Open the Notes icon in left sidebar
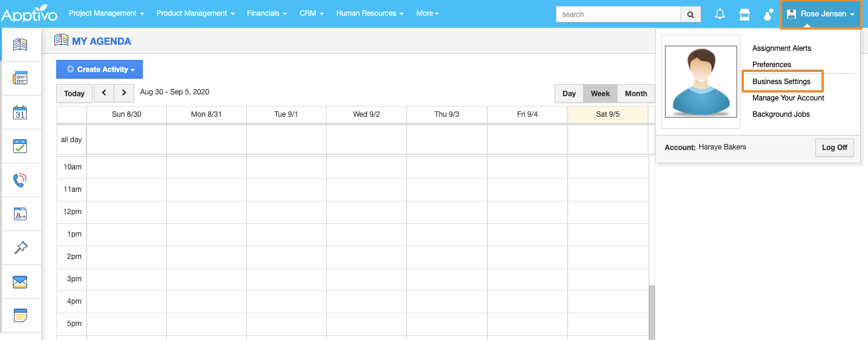Viewport: 868px width, 340px height. (21, 315)
